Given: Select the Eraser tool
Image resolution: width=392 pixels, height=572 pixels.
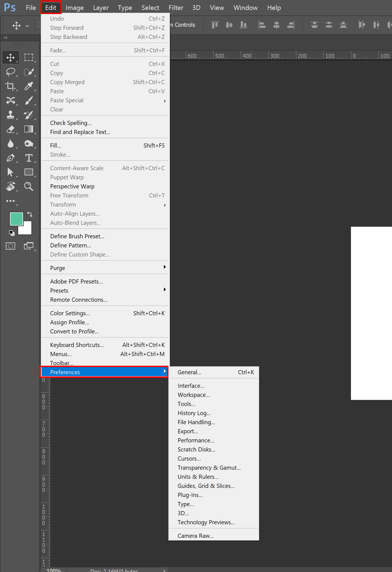Looking at the screenshot, I should pyautogui.click(x=10, y=129).
